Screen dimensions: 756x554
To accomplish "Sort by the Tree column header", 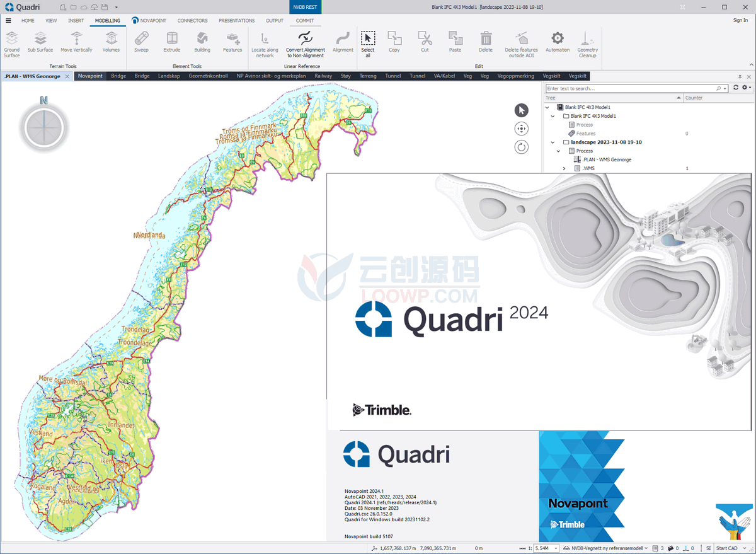I will coord(614,98).
